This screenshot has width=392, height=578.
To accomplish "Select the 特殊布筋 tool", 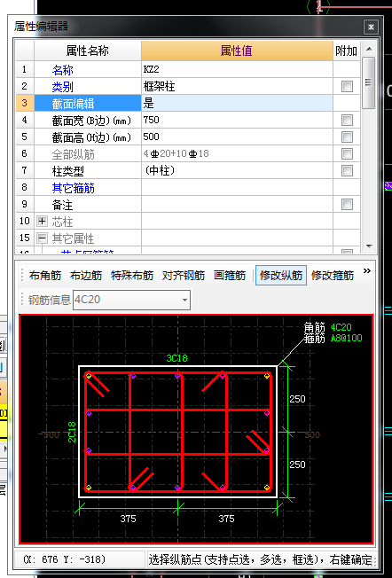I will tap(132, 276).
